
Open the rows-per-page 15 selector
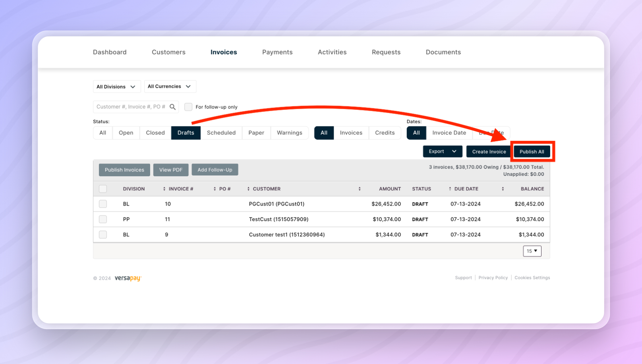[532, 251]
